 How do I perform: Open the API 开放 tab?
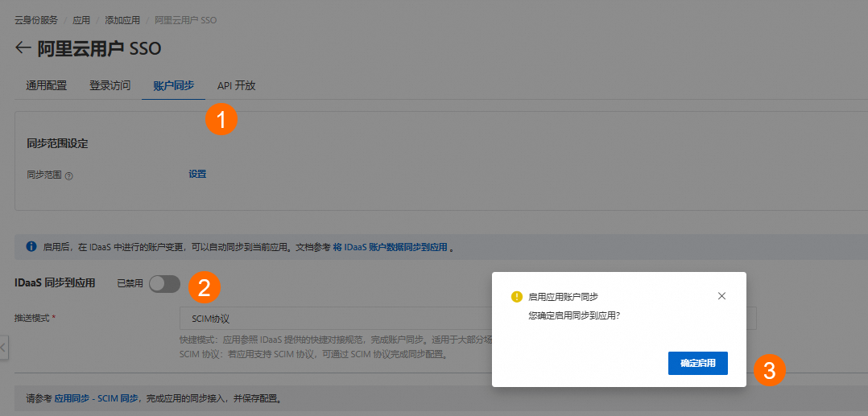[237, 86]
